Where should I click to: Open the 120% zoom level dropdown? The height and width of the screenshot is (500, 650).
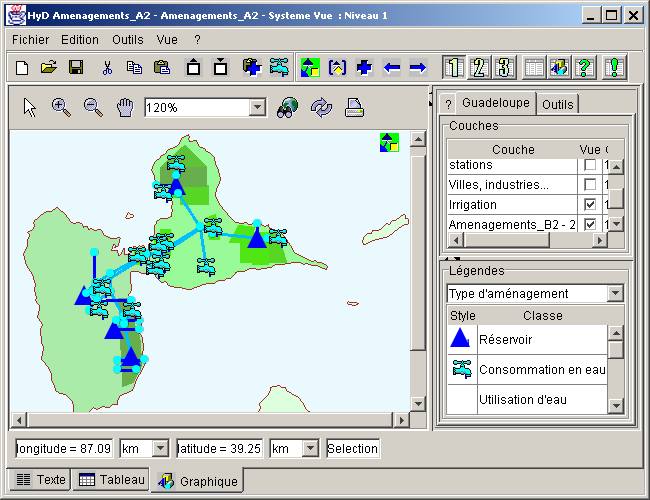click(257, 108)
